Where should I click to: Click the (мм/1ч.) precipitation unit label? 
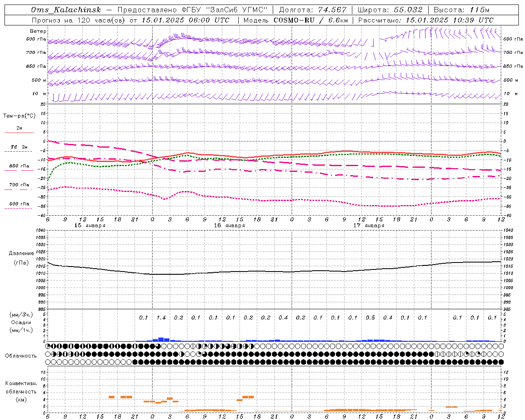click(21, 330)
